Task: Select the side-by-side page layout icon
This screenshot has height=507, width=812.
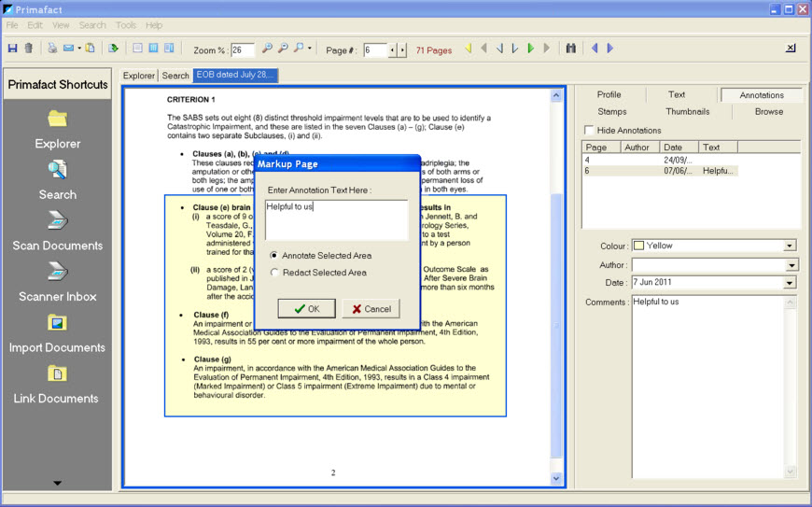Action: [169, 49]
